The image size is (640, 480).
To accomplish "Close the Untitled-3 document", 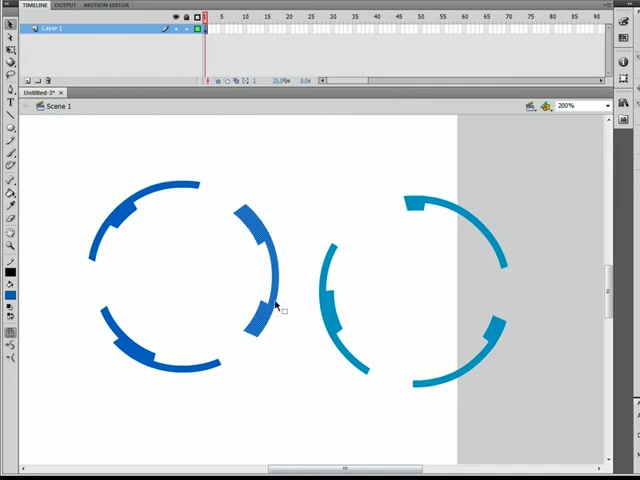I will click(61, 93).
